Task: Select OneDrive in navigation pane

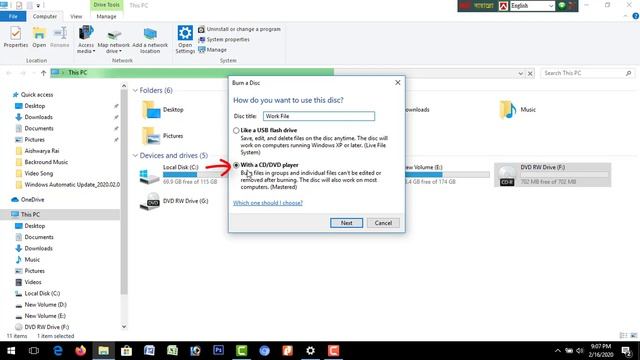Action: point(32,200)
